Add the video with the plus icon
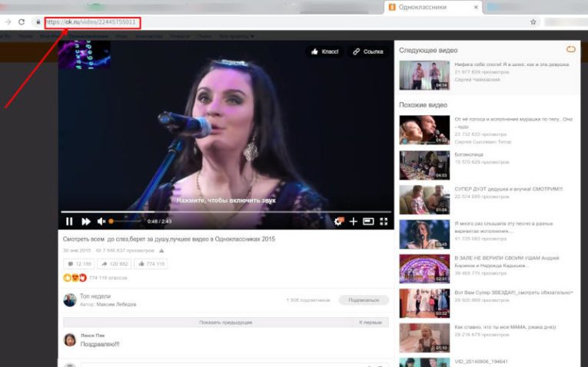Viewport: 588px width, 367px height. pos(354,221)
